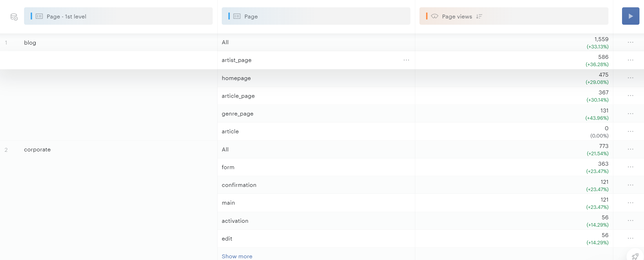The height and width of the screenshot is (260, 644).
Task: Select the corporate first-level row
Action: tap(37, 150)
